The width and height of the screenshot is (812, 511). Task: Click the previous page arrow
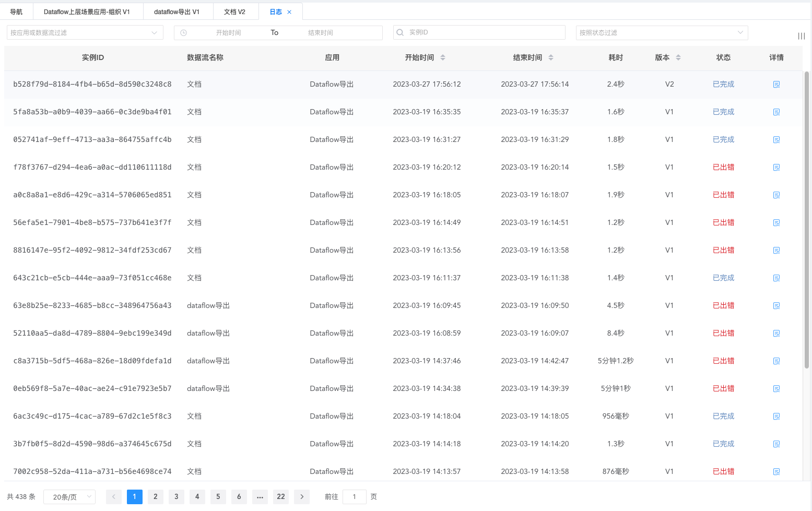114,497
